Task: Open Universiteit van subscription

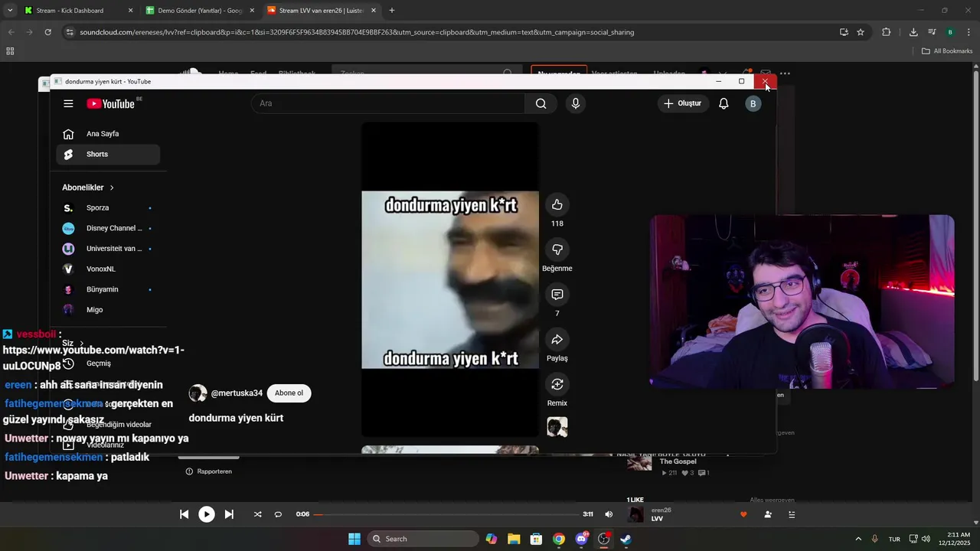Action: click(x=108, y=249)
